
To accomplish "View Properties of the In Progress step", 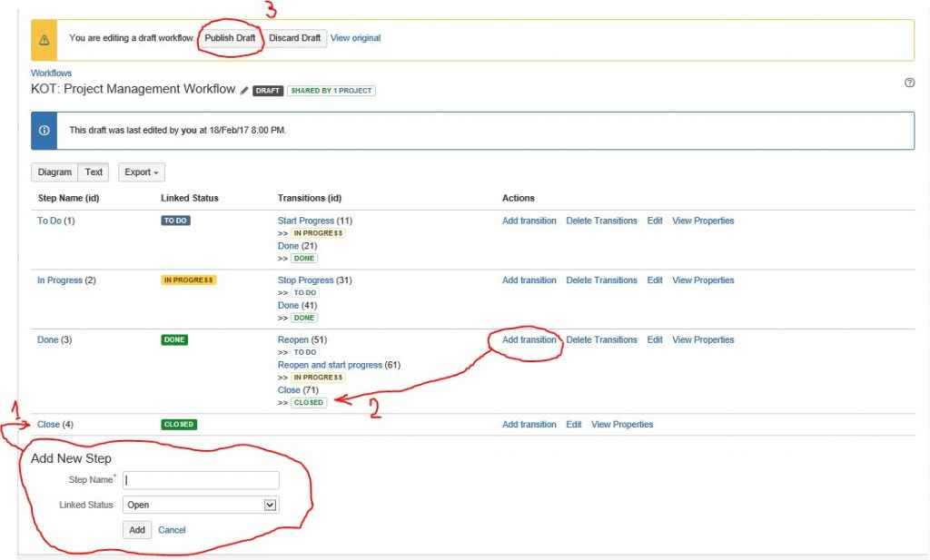I will 703,280.
